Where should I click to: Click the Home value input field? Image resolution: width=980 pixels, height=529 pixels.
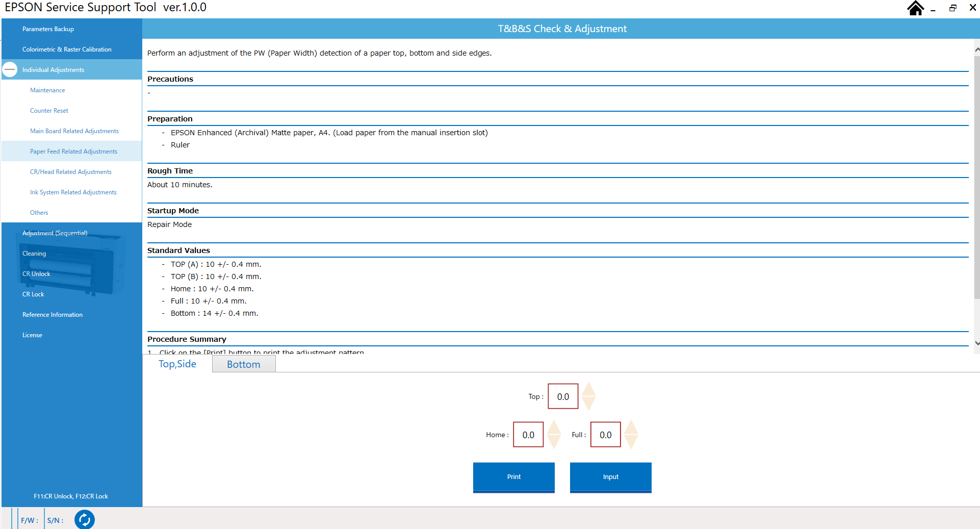(528, 435)
